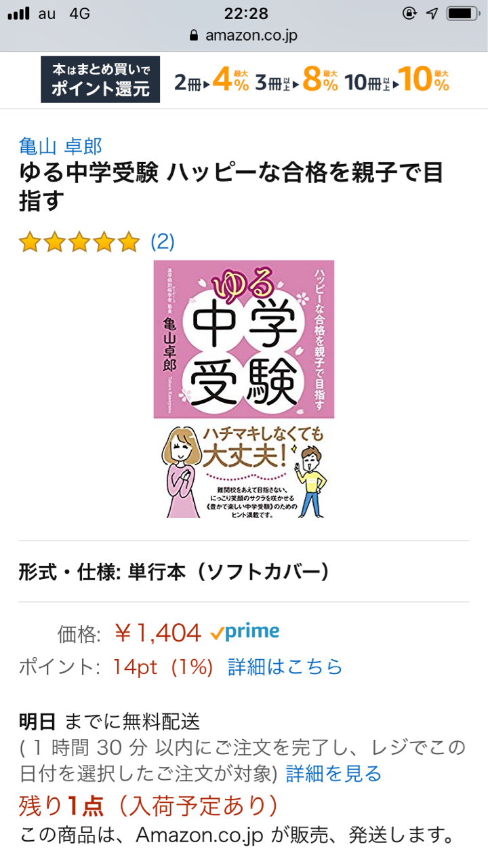Image resolution: width=488 pixels, height=868 pixels.
Task: Tap the lock icon beside amazon.co.jp
Action: coord(195,36)
